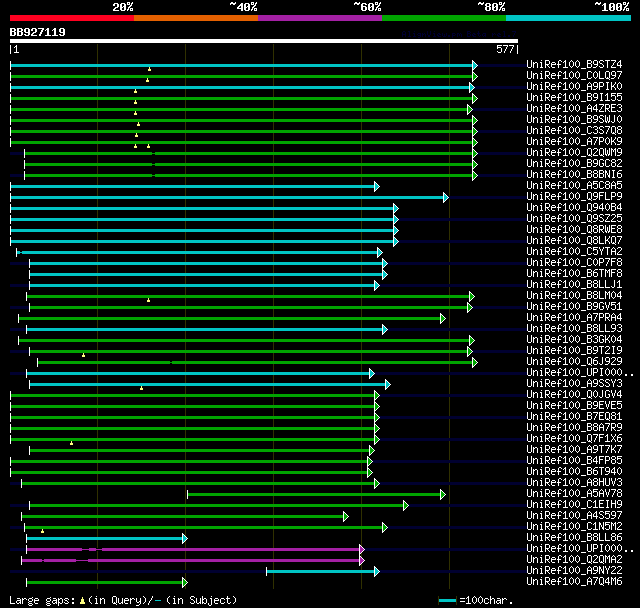
Task: Select the UniRef100_Q940B4 label
Action: [x=574, y=208]
